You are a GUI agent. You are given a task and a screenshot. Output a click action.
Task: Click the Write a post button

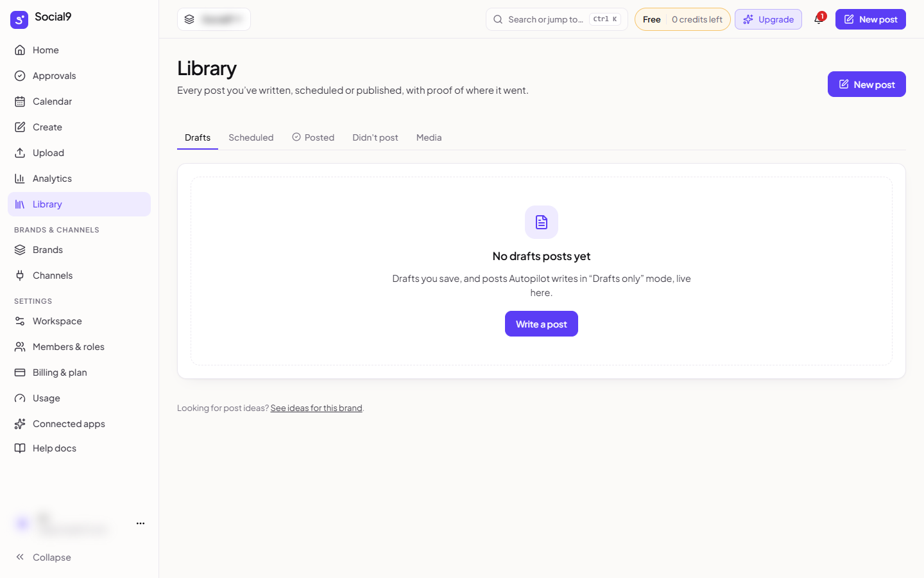[x=542, y=324]
